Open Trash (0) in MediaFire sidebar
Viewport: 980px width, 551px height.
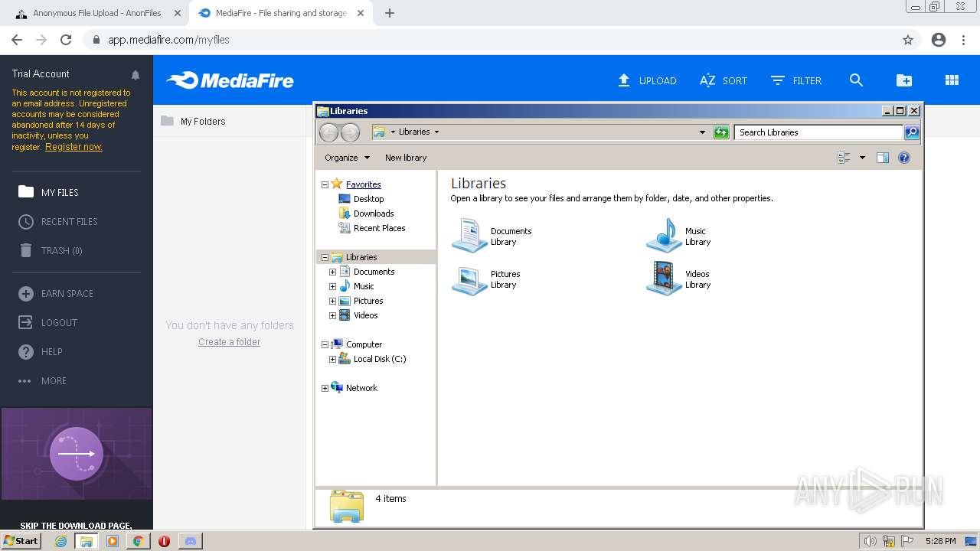pyautogui.click(x=51, y=250)
